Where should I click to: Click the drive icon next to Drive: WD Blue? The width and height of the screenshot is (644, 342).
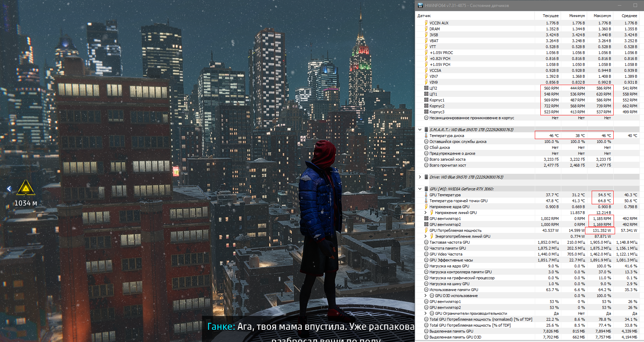tap(426, 177)
